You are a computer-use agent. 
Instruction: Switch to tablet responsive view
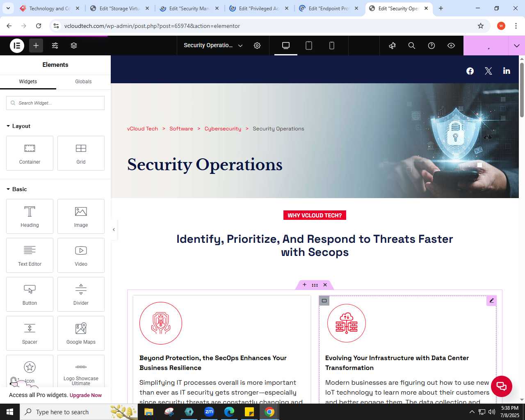pos(309,46)
